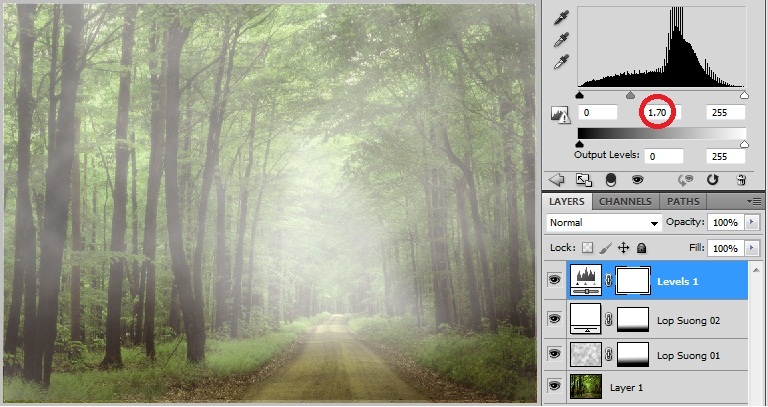Select the Lop Suong 01 layer name

[x=688, y=356]
